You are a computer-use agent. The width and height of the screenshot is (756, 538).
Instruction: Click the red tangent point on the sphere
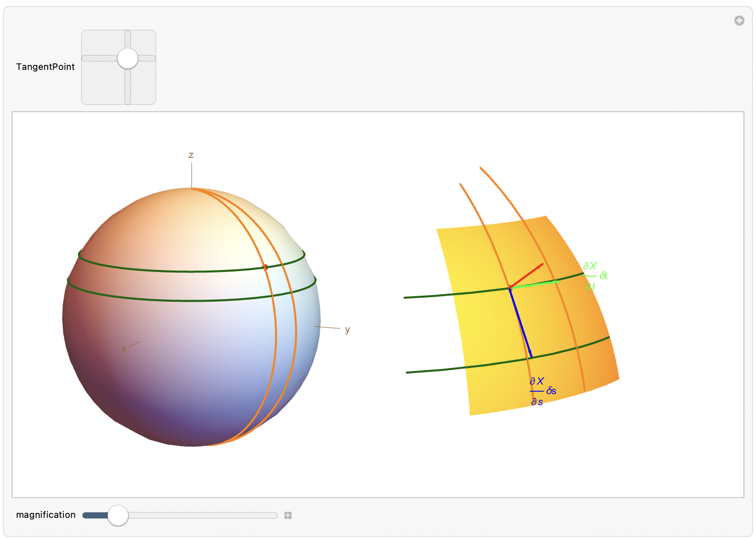click(265, 267)
